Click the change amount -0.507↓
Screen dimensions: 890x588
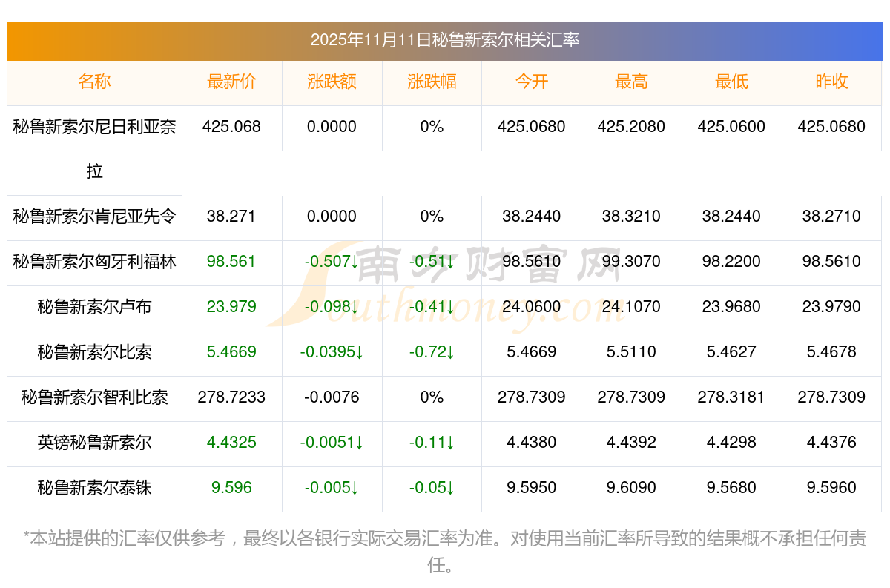click(x=332, y=262)
